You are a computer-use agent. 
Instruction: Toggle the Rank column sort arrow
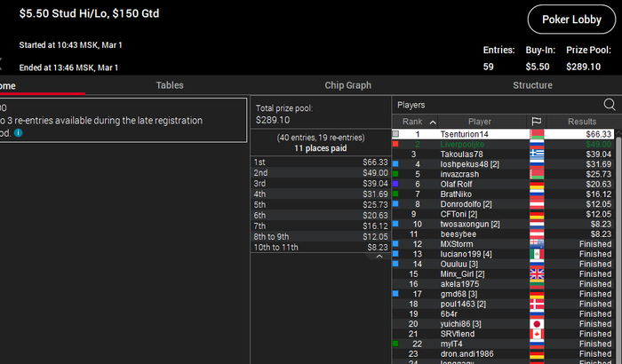[434, 123]
